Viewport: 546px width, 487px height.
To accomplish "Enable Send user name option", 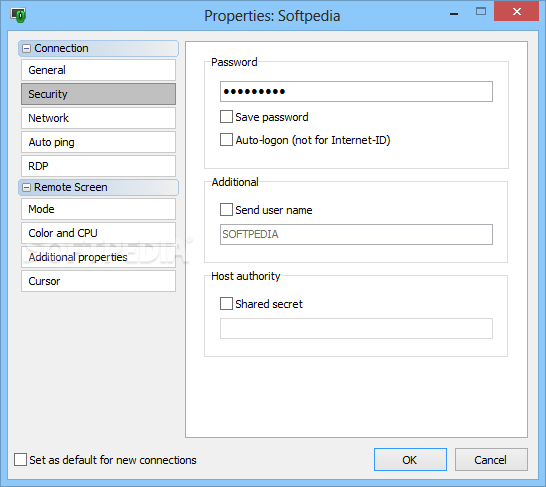I will tap(226, 210).
